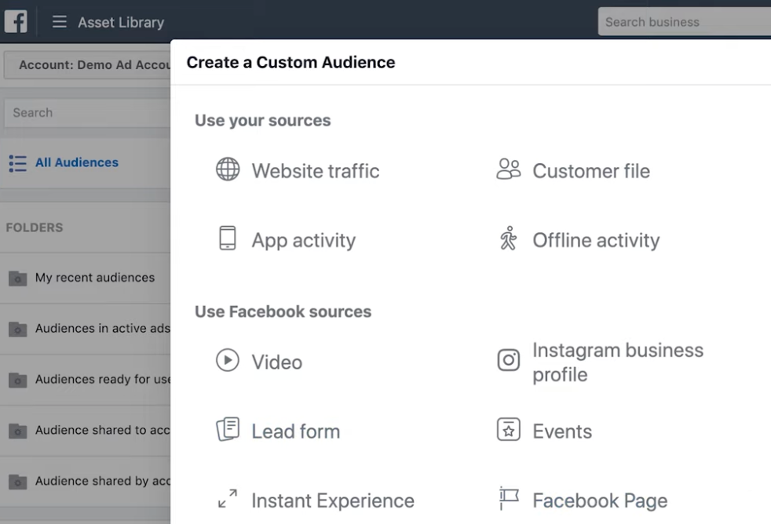Choose Events under Facebook sources
The width and height of the screenshot is (772, 524).
click(562, 431)
